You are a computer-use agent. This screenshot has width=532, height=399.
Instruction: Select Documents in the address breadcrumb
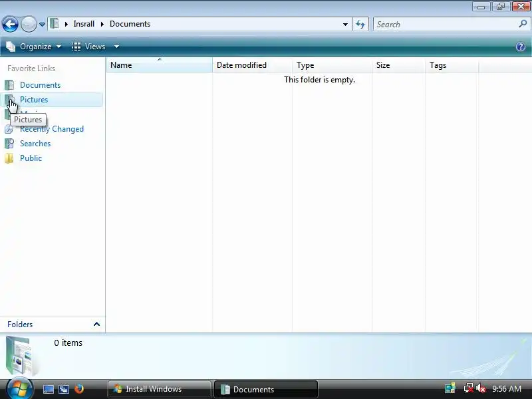coord(130,24)
